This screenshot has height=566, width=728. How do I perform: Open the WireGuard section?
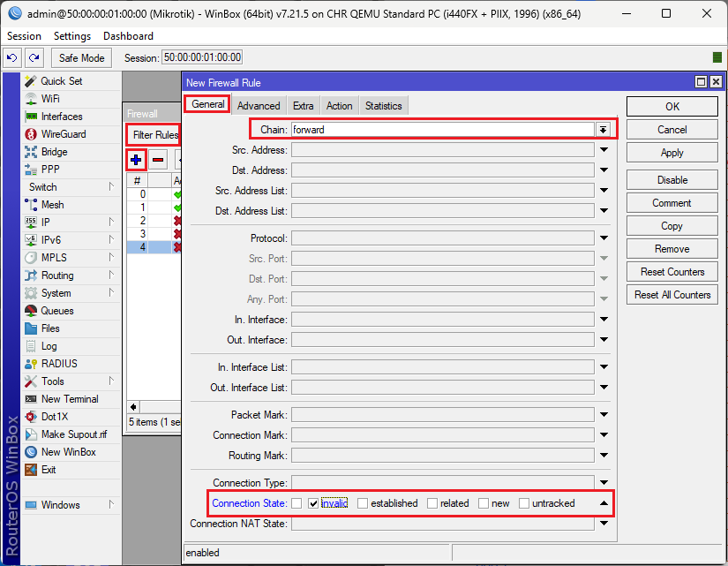tap(64, 134)
